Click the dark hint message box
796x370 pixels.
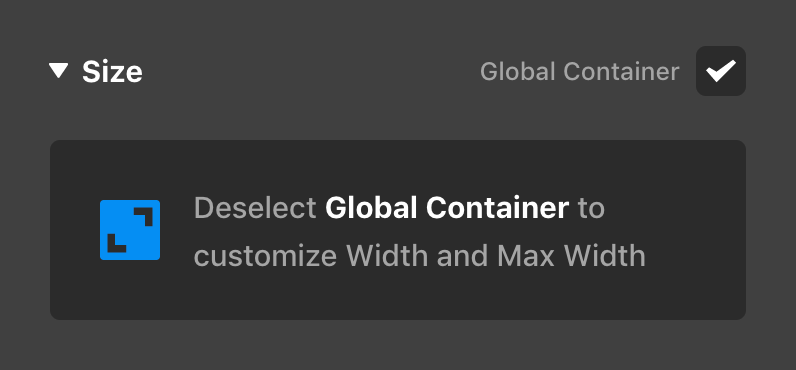pyautogui.click(x=397, y=230)
